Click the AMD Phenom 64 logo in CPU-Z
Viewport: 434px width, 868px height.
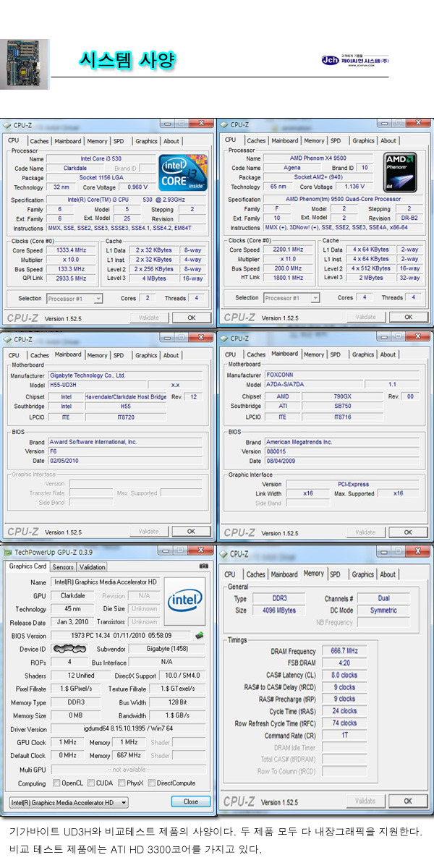400,171
